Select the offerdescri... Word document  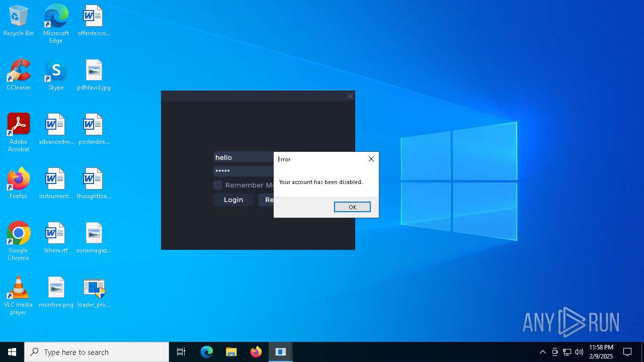click(94, 21)
